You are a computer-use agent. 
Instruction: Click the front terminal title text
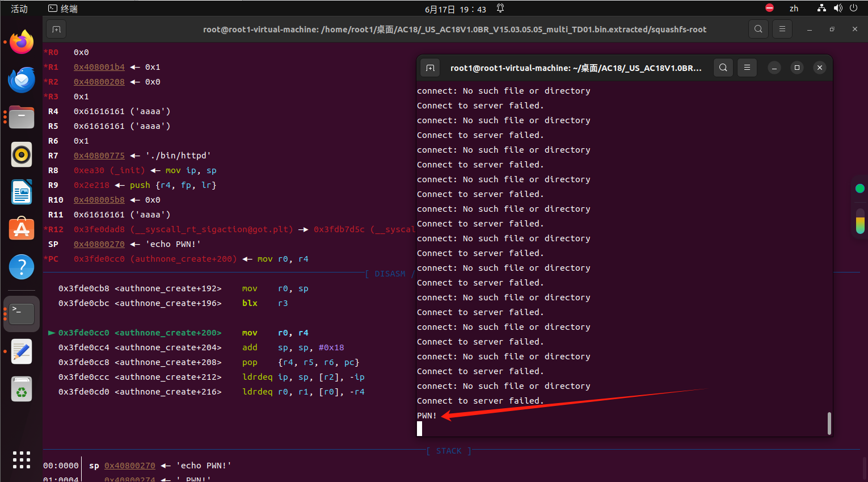click(576, 68)
